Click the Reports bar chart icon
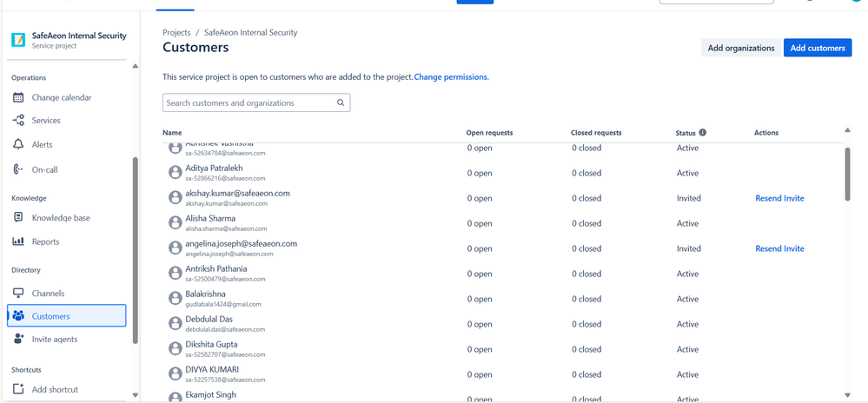Image resolution: width=868 pixels, height=403 pixels. click(18, 241)
